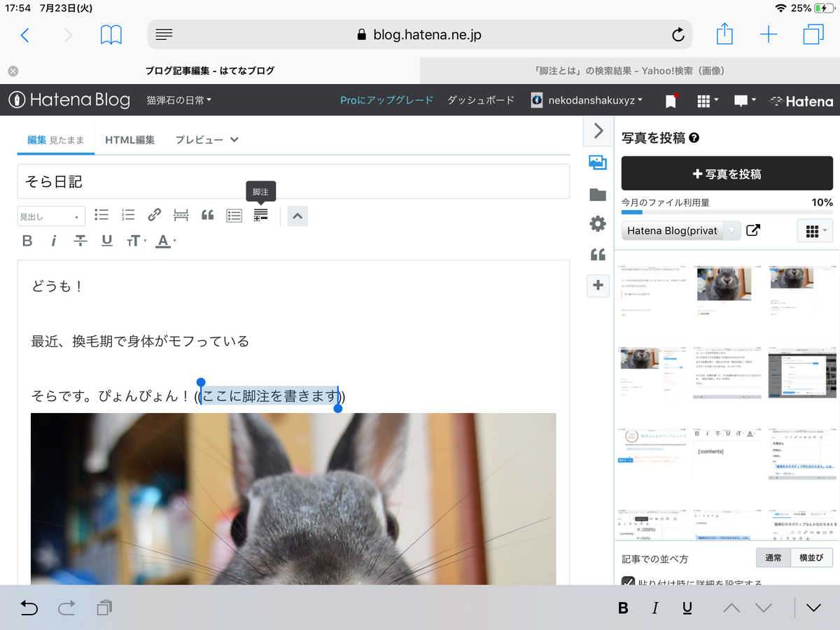Insert a footnote with the 脚注 icon
The width and height of the screenshot is (840, 630).
[x=260, y=216]
